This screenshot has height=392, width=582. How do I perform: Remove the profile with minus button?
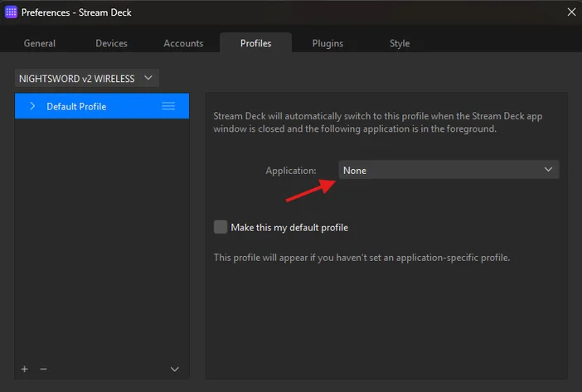[x=43, y=369]
